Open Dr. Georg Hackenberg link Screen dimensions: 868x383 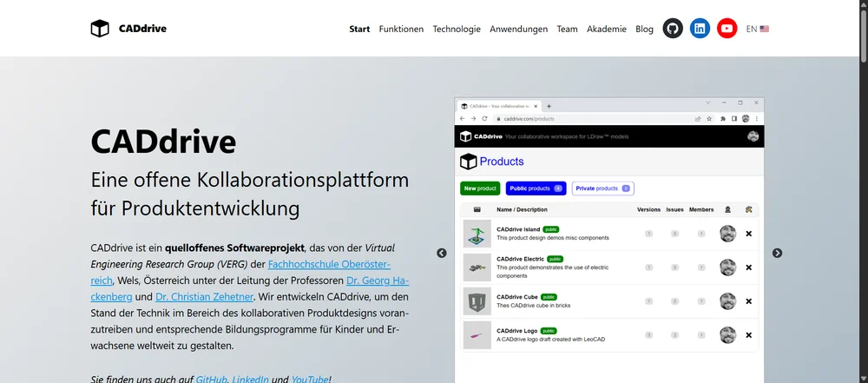pos(378,281)
